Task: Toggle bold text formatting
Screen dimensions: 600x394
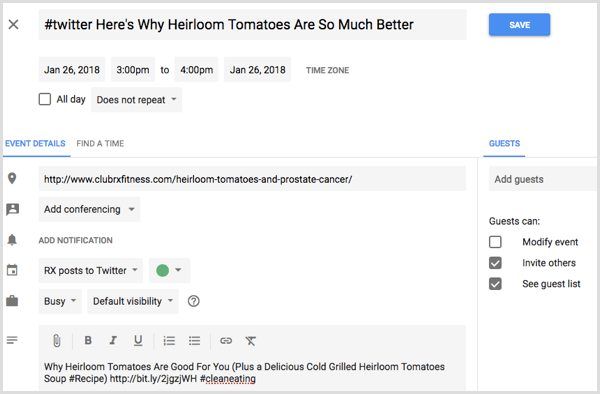Action: 88,340
